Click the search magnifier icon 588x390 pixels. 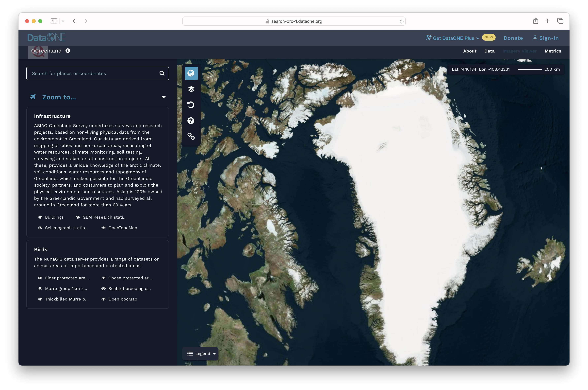pyautogui.click(x=162, y=73)
